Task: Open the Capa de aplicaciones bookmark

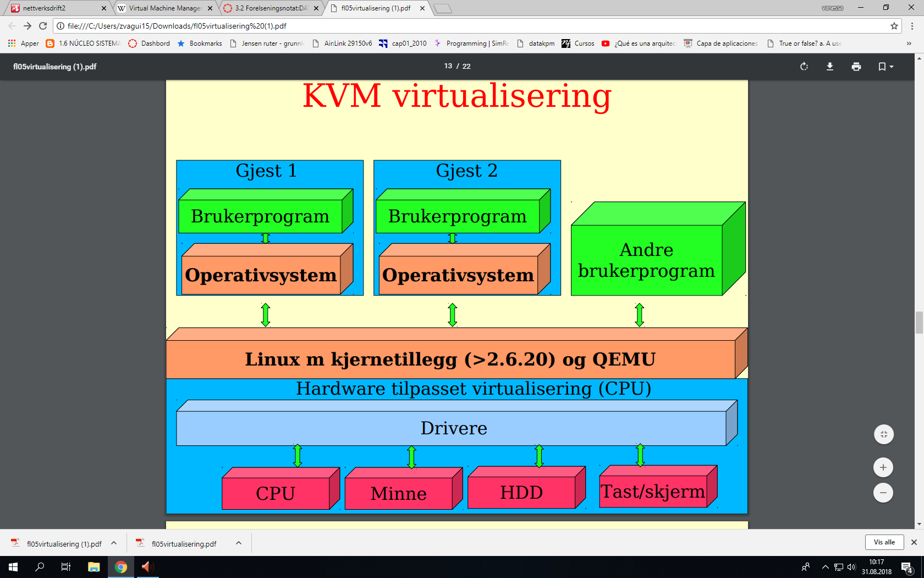Action: [721, 43]
